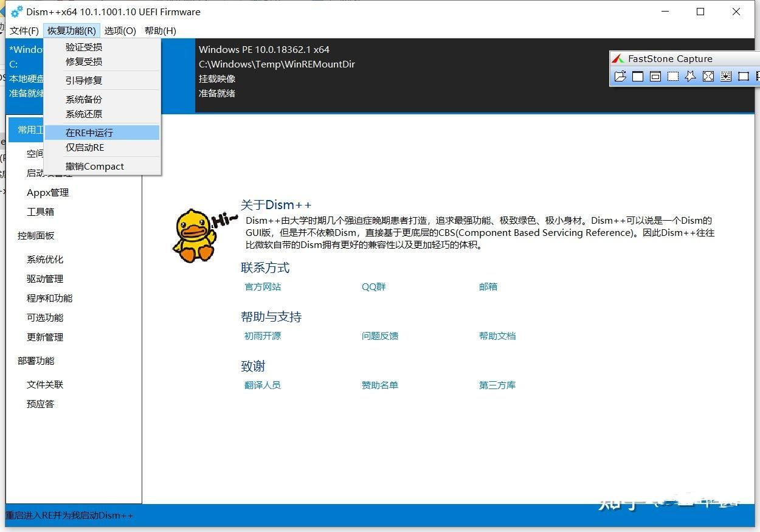Expand the 部署功能 section in the sidebar

click(x=35, y=361)
